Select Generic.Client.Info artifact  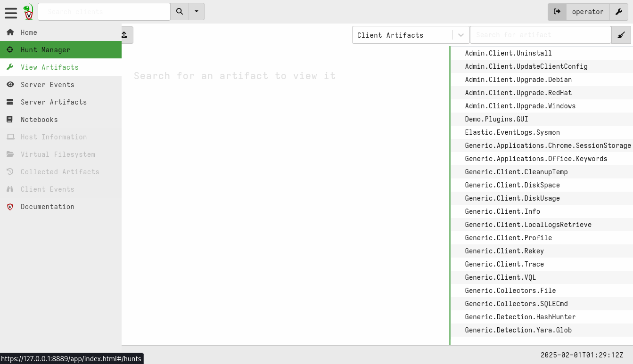click(x=542, y=211)
